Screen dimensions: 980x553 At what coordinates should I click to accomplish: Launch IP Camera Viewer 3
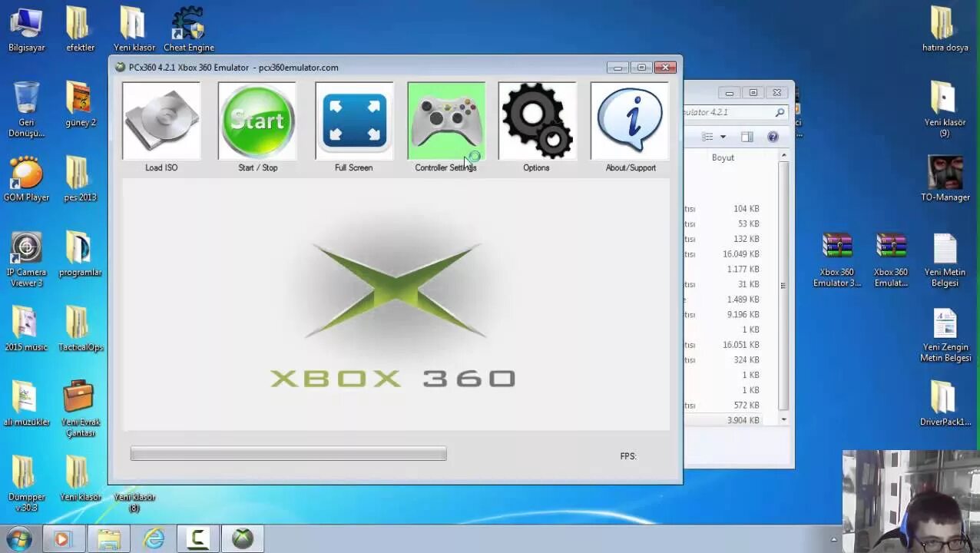tap(27, 259)
